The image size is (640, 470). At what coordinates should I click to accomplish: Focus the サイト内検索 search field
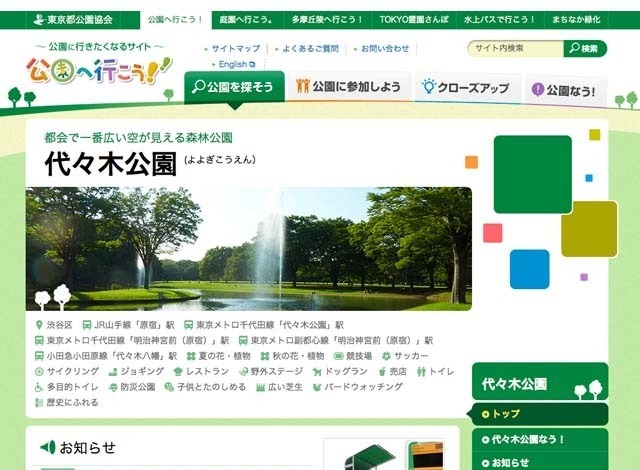tap(515, 48)
